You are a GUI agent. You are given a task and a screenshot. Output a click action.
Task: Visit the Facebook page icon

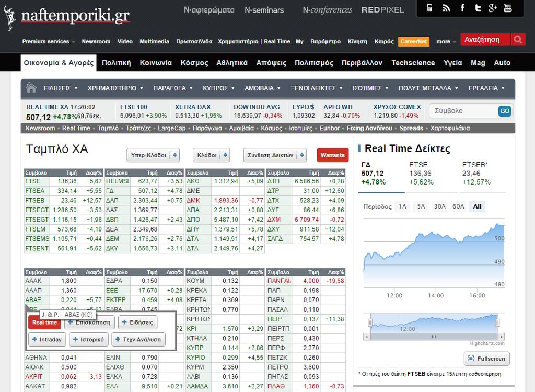coord(462,8)
